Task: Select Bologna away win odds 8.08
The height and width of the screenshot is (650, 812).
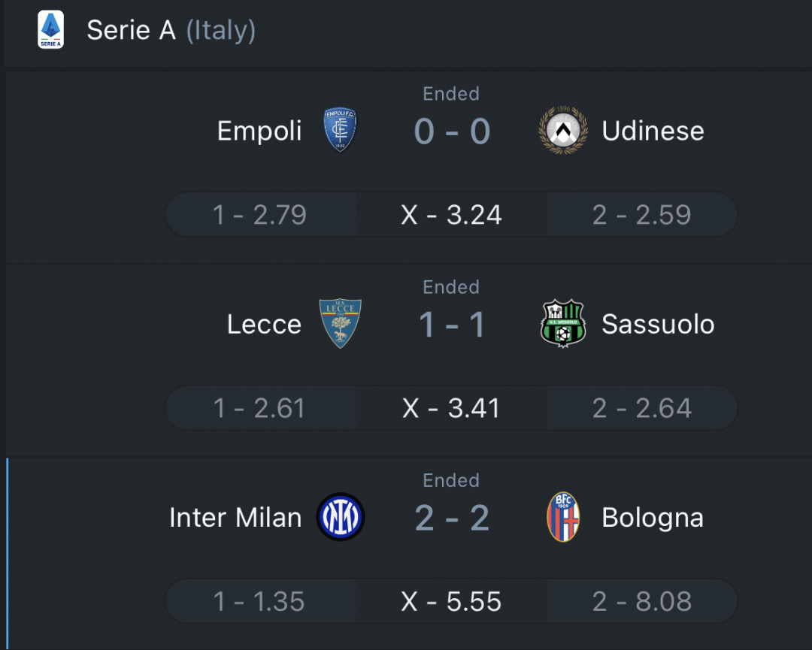Action: (x=642, y=601)
